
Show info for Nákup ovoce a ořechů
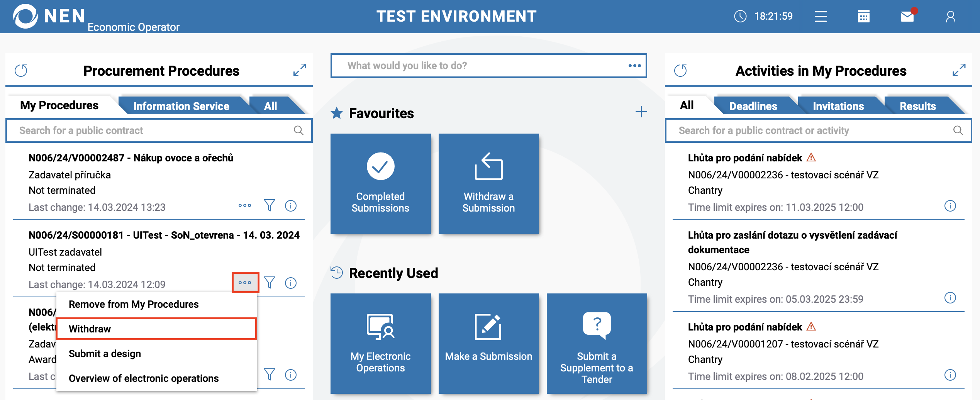point(291,206)
